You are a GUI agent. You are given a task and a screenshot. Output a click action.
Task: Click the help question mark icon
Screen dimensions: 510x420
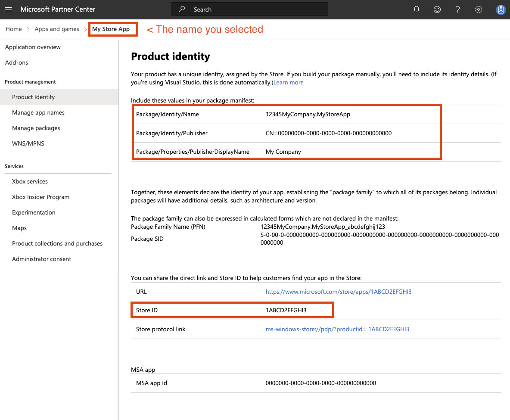(x=457, y=9)
